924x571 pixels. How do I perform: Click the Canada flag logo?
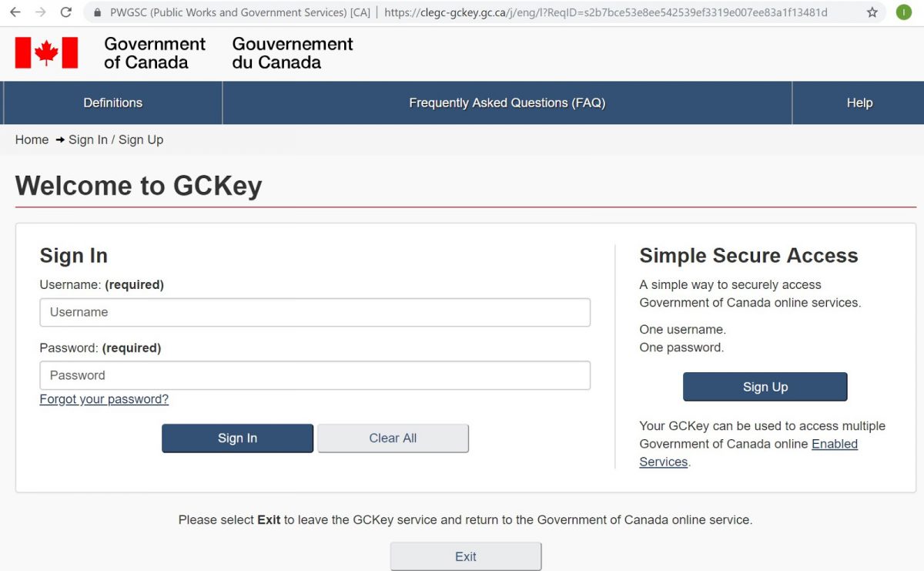point(46,53)
